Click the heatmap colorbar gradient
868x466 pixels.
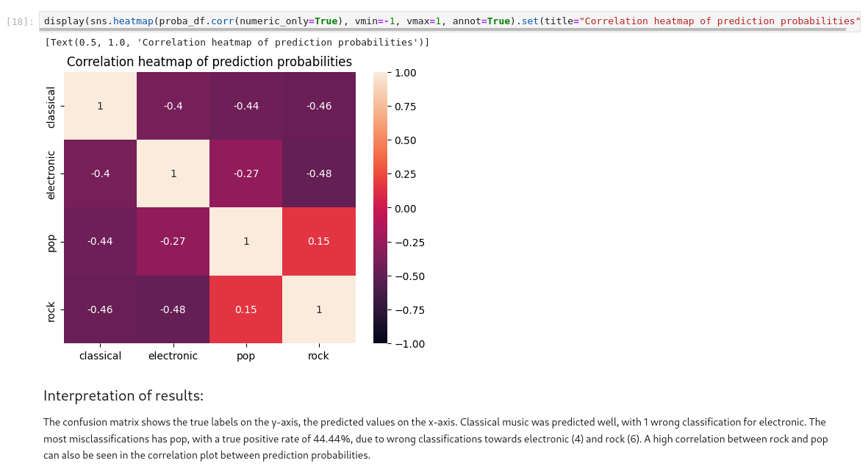click(x=380, y=208)
